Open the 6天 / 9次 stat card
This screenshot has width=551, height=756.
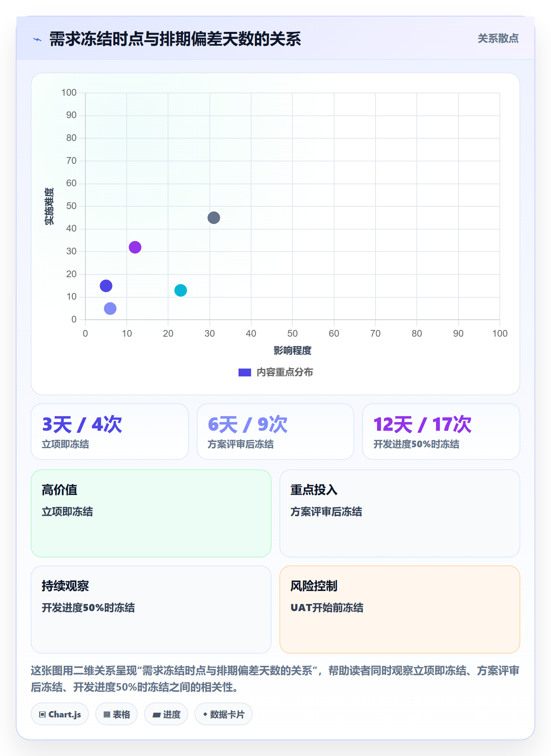tap(275, 432)
